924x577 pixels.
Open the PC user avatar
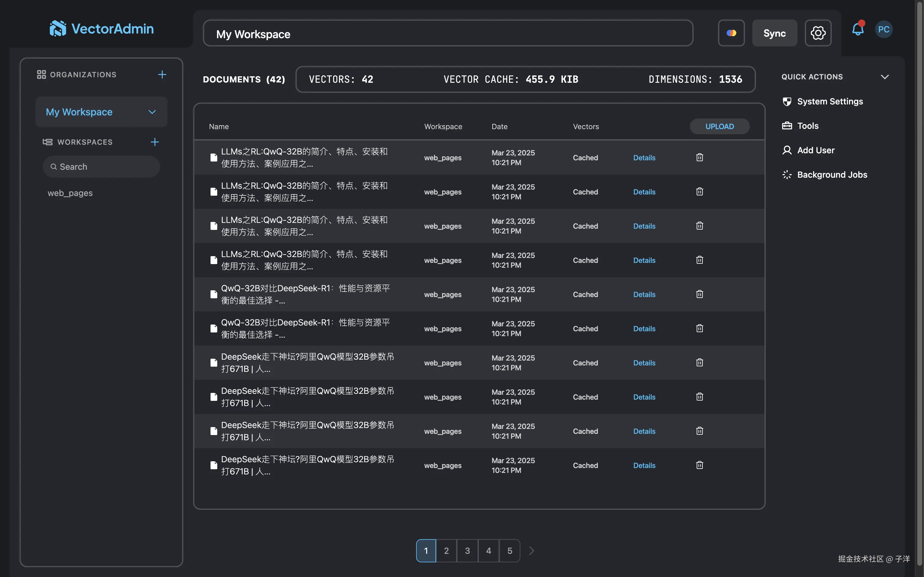pyautogui.click(x=884, y=29)
